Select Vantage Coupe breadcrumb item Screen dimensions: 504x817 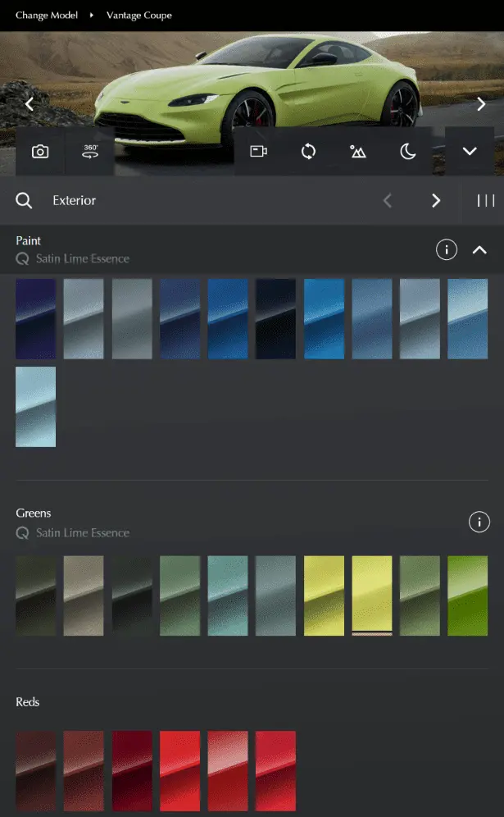tap(139, 16)
